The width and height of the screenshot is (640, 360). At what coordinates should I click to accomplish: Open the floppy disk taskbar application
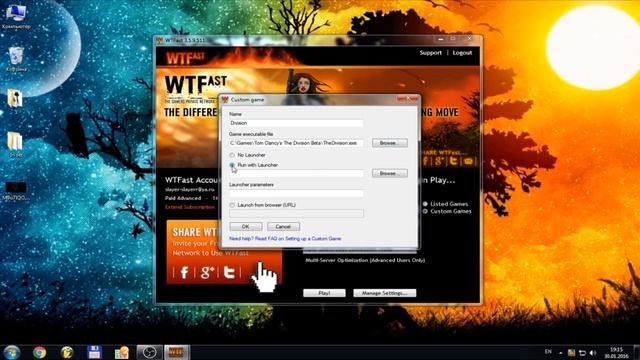94,352
